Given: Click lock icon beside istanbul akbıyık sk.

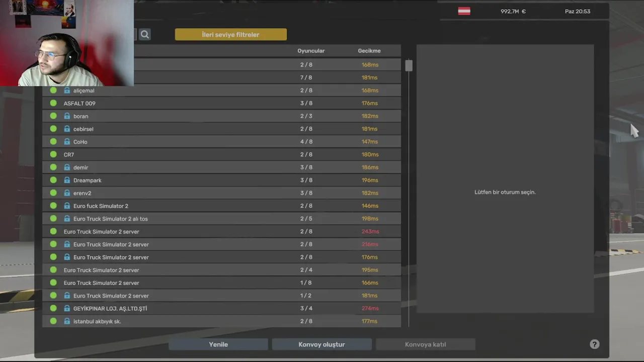Looking at the screenshot, I should pos(67,321).
